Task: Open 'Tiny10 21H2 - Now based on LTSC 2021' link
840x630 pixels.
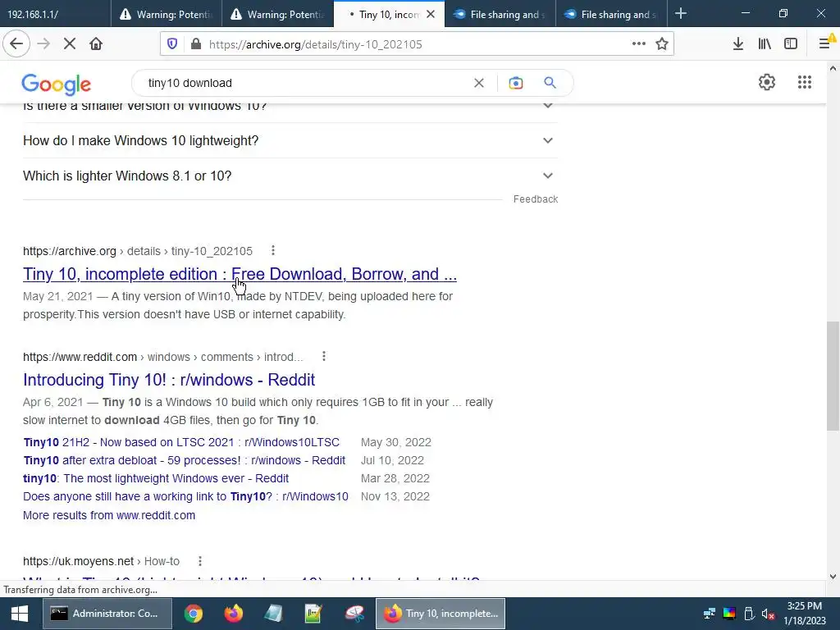Action: [181, 442]
